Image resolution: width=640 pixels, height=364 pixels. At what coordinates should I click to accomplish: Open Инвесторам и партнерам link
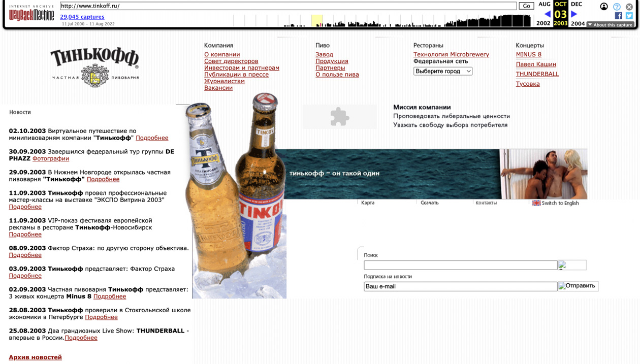pyautogui.click(x=242, y=68)
